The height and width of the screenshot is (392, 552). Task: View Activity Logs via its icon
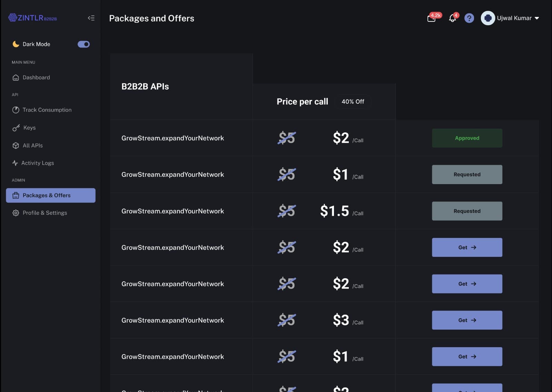coord(16,163)
